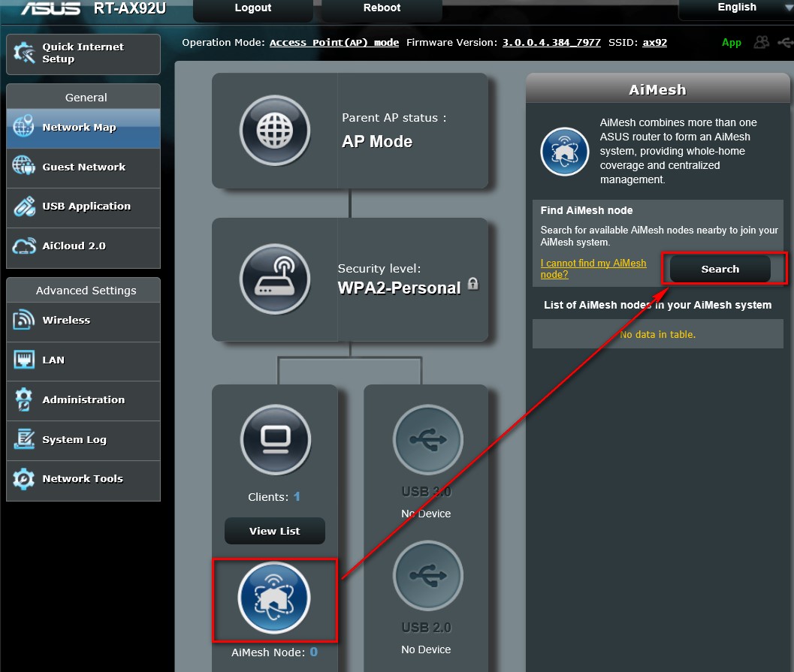Open the Wireless settings menu item
This screenshot has height=672, width=794.
[83, 321]
